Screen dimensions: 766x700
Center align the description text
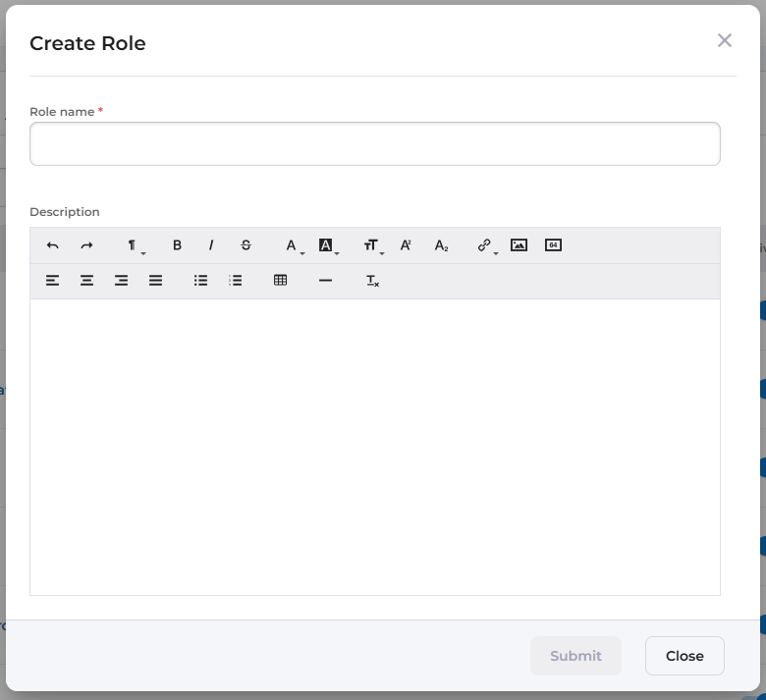point(86,281)
